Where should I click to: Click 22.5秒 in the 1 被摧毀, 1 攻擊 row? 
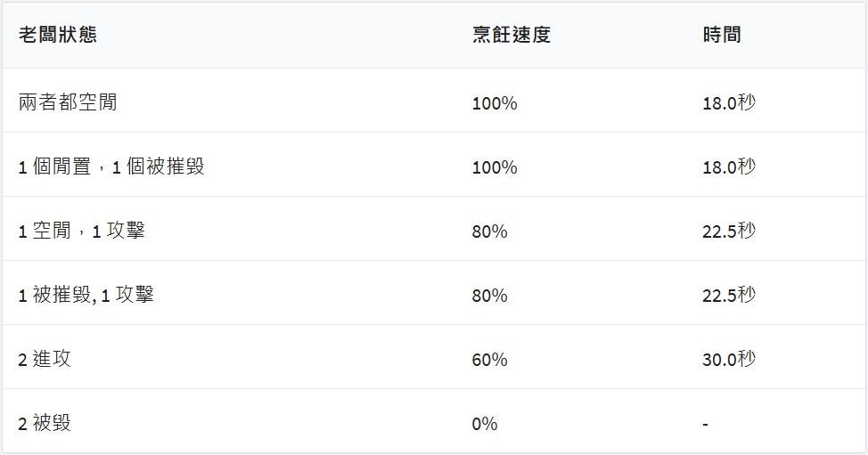(x=728, y=296)
